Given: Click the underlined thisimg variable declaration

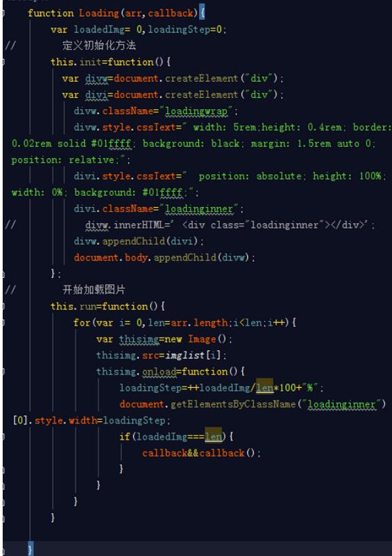Looking at the screenshot, I should click(139, 339).
